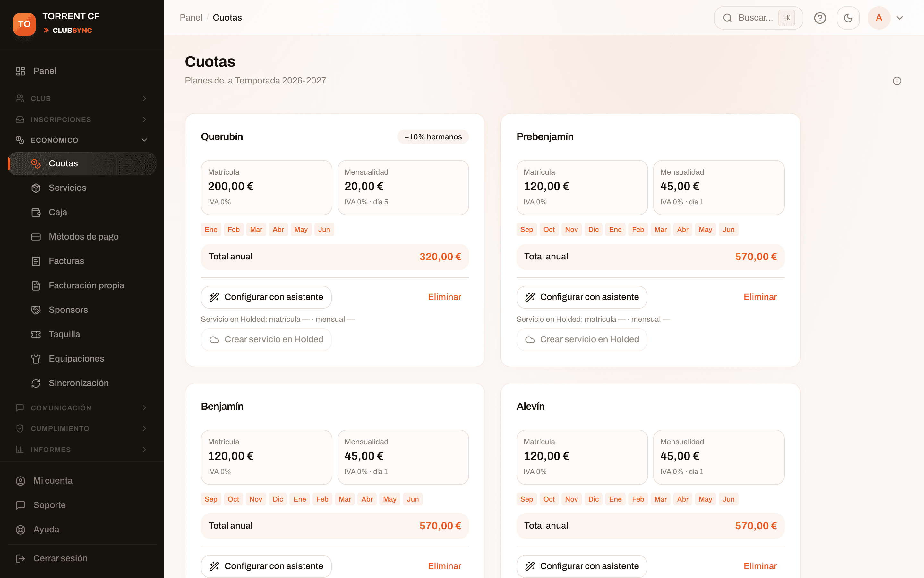Expand the CLUB sidebar section

point(82,99)
